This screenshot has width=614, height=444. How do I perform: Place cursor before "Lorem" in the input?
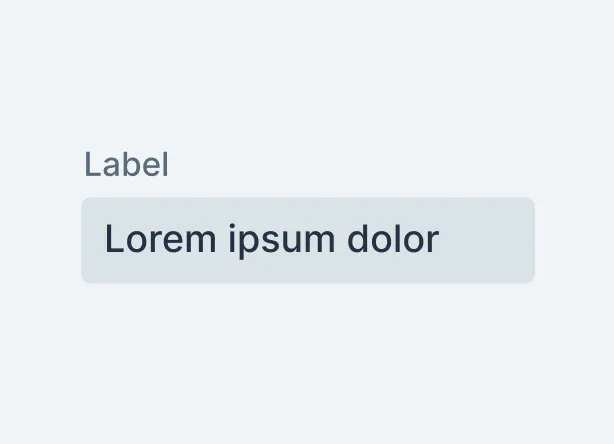(x=104, y=240)
